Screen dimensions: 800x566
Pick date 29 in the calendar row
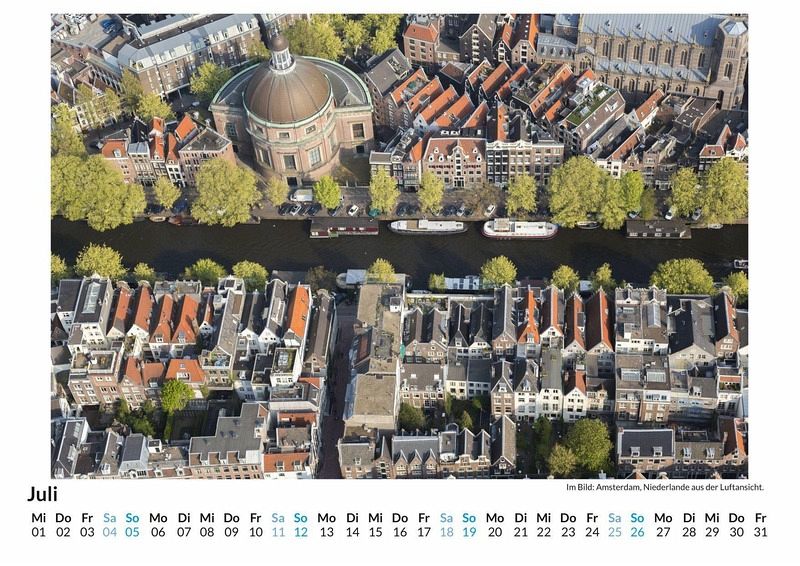(712, 532)
